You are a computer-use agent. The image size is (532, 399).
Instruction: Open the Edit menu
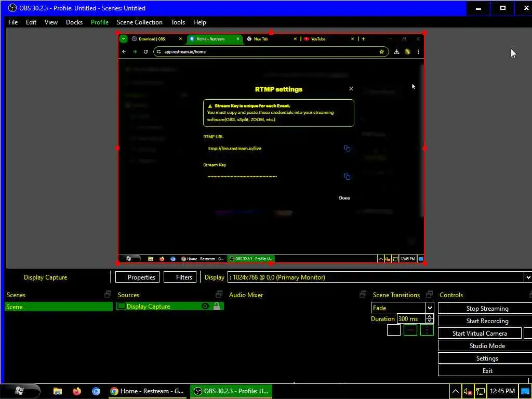pos(31,22)
